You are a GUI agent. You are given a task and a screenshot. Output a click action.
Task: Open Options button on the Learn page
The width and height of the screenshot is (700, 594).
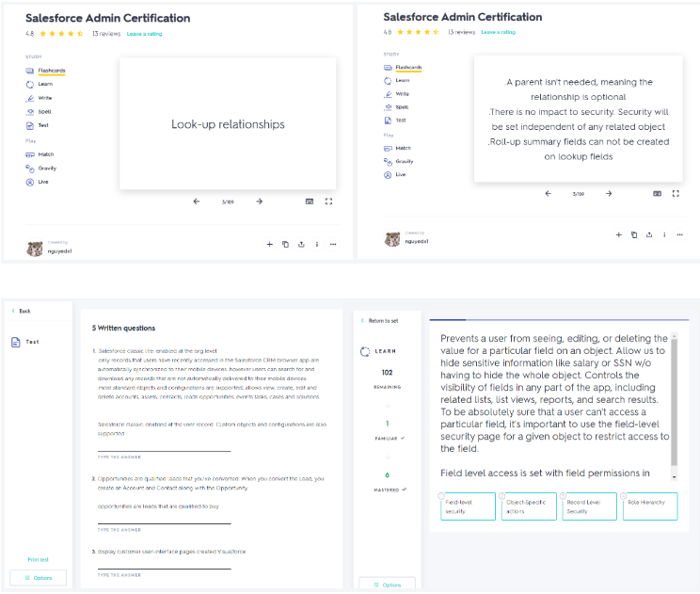(x=387, y=585)
